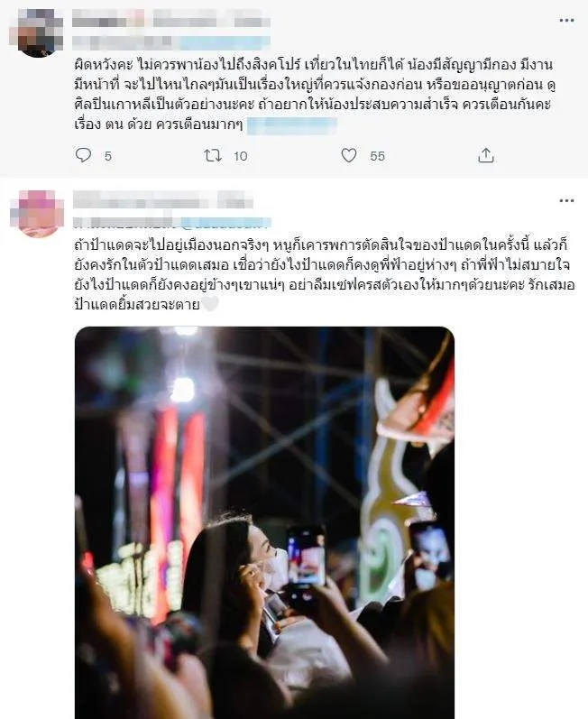Click the retweet count 10

pyautogui.click(x=240, y=156)
